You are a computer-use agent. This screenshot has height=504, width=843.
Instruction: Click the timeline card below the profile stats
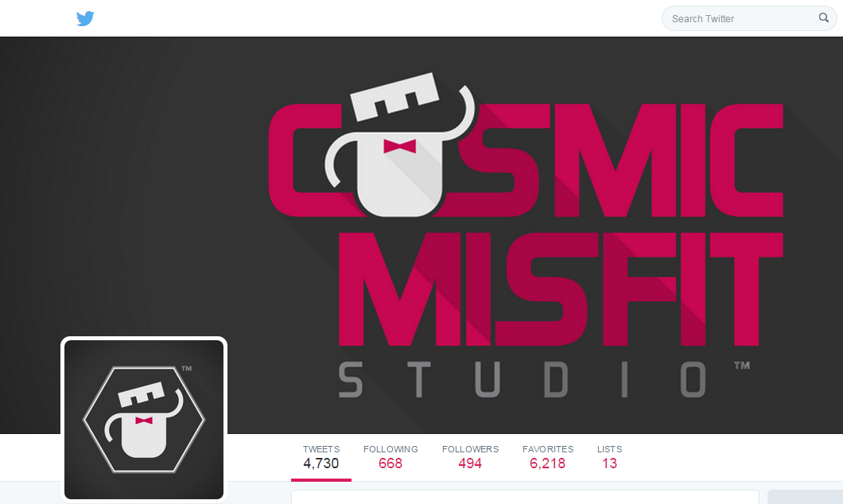(x=525, y=497)
